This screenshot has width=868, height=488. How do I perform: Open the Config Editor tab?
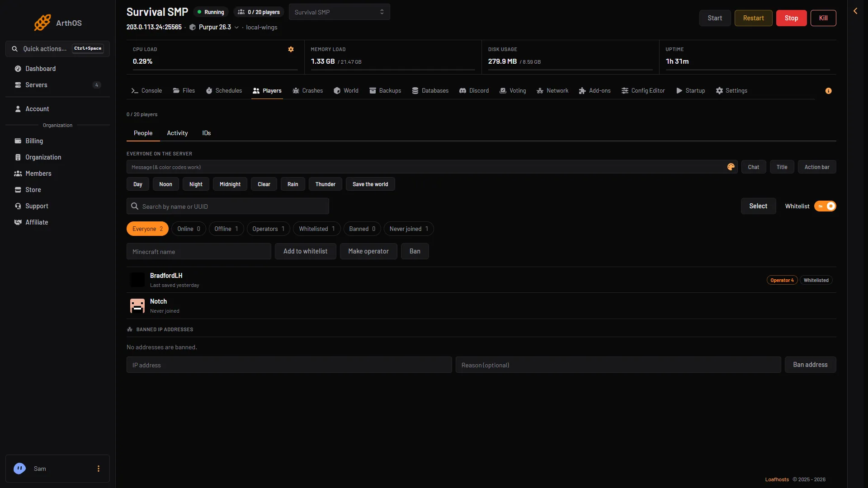(x=643, y=91)
